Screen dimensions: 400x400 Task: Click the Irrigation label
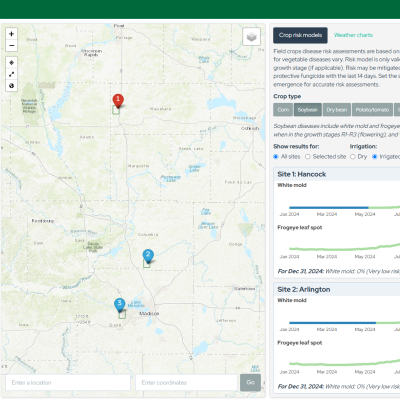point(363,146)
